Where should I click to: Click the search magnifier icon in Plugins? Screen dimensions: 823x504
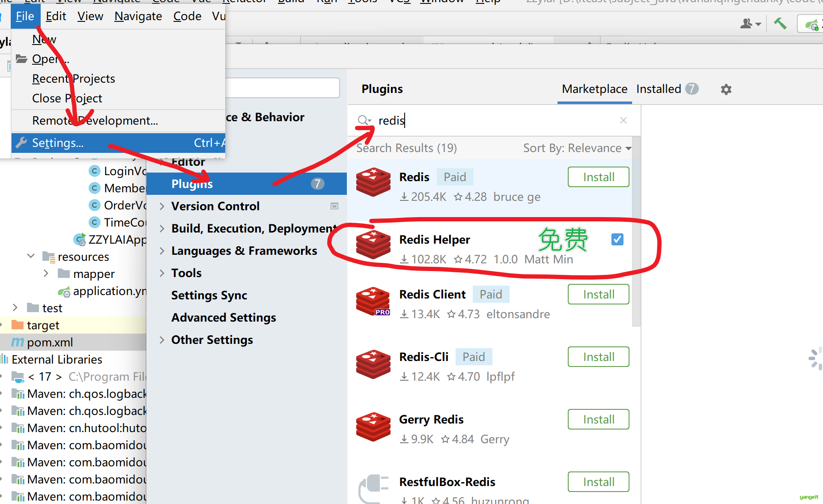click(x=364, y=120)
